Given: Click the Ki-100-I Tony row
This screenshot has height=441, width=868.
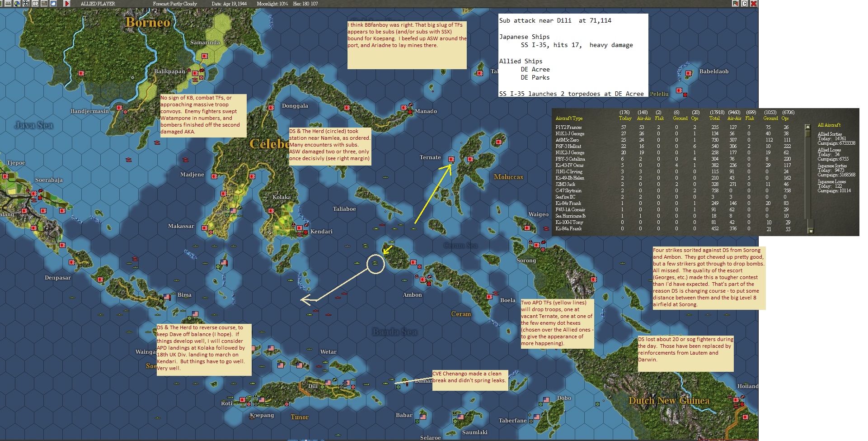Looking at the screenshot, I should (x=672, y=222).
